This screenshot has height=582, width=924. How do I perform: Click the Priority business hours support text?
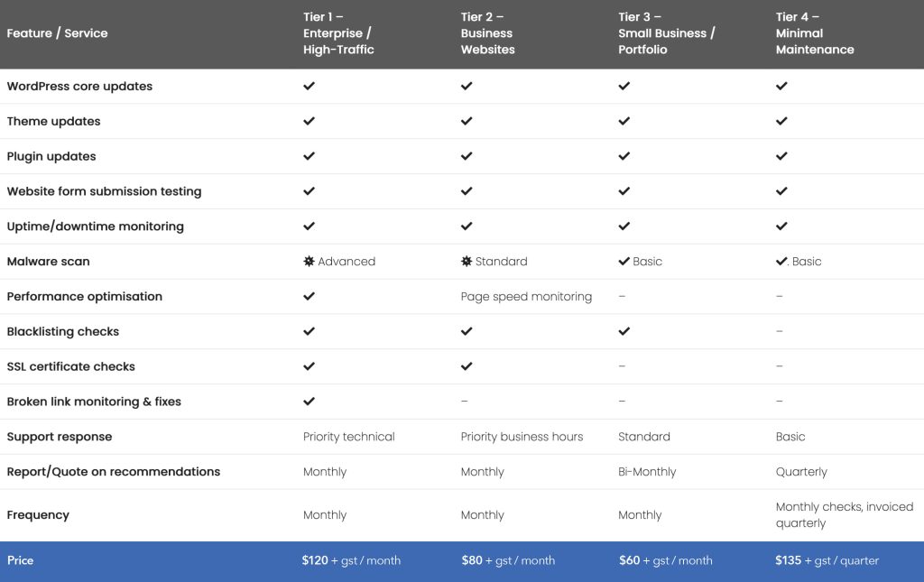pos(522,437)
